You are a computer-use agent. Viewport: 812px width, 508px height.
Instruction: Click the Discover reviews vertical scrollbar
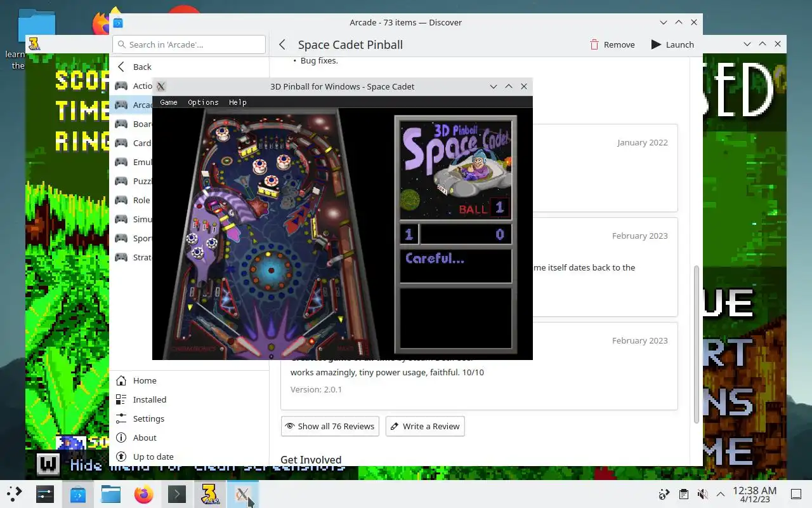(x=696, y=343)
